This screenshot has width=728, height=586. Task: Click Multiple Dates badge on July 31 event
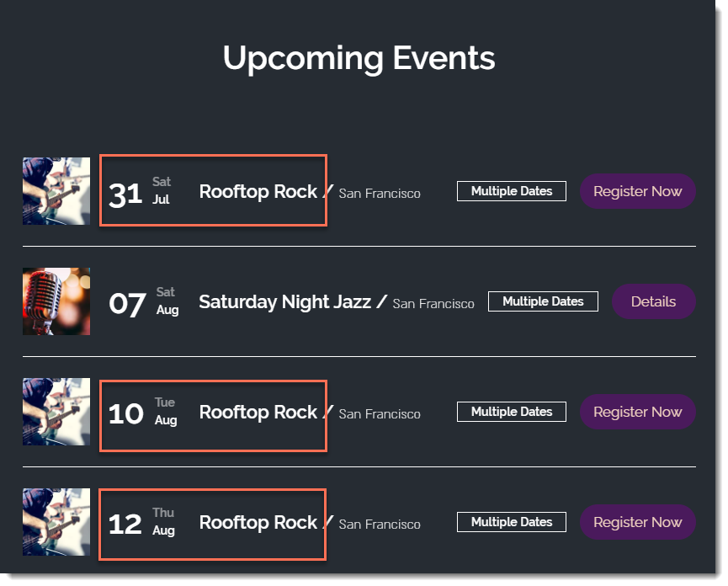coord(511,191)
